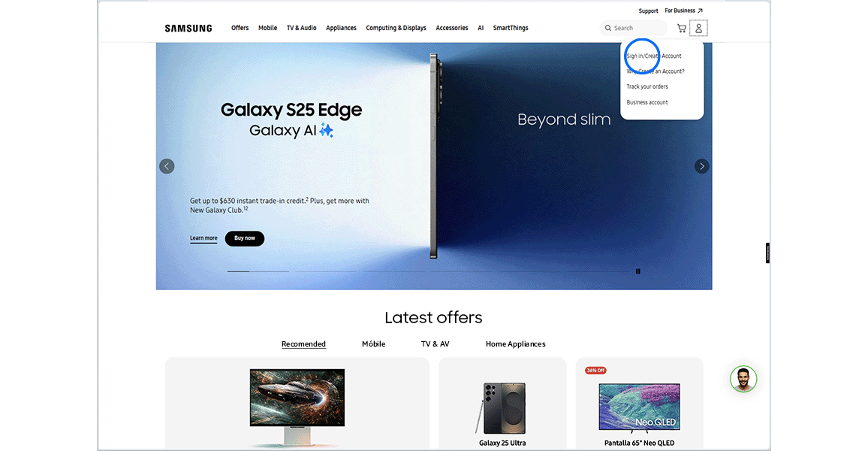Open the shopping cart icon
This screenshot has height=451, width=868.
point(681,28)
